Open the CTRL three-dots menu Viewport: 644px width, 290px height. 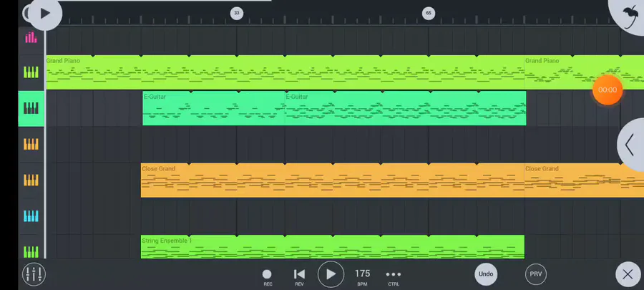[x=394, y=277]
